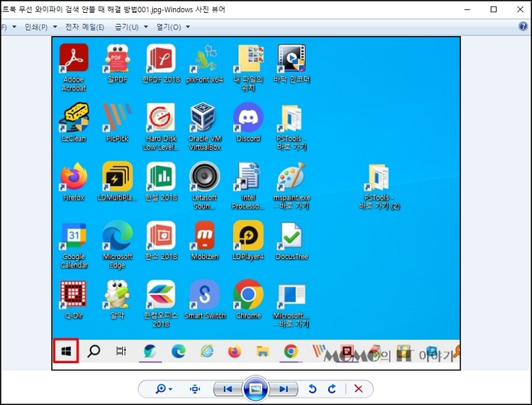Click the Firefox icon on the taskbar
532x405 pixels.
click(235, 351)
